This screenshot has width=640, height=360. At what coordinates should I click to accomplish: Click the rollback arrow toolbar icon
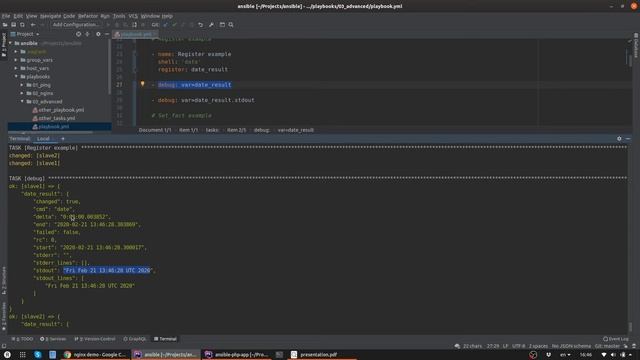[x=200, y=25]
